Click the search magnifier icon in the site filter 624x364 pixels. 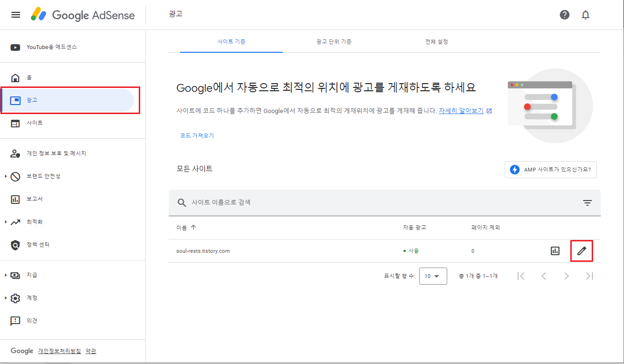pyautogui.click(x=182, y=203)
